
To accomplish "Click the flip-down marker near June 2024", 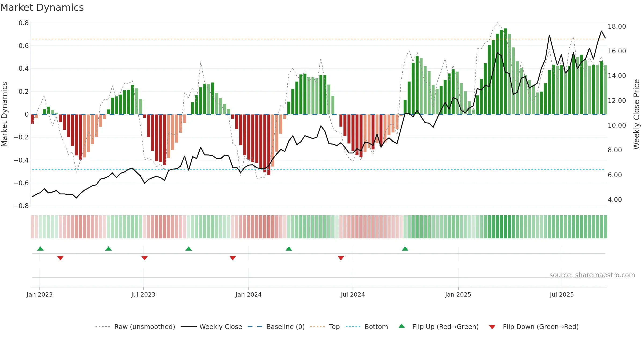I will pos(341,258).
